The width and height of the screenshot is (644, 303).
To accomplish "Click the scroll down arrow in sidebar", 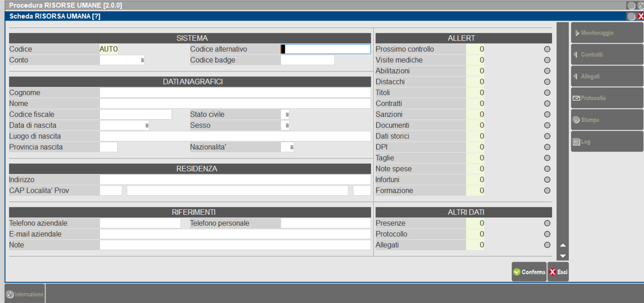I will tap(563, 256).
